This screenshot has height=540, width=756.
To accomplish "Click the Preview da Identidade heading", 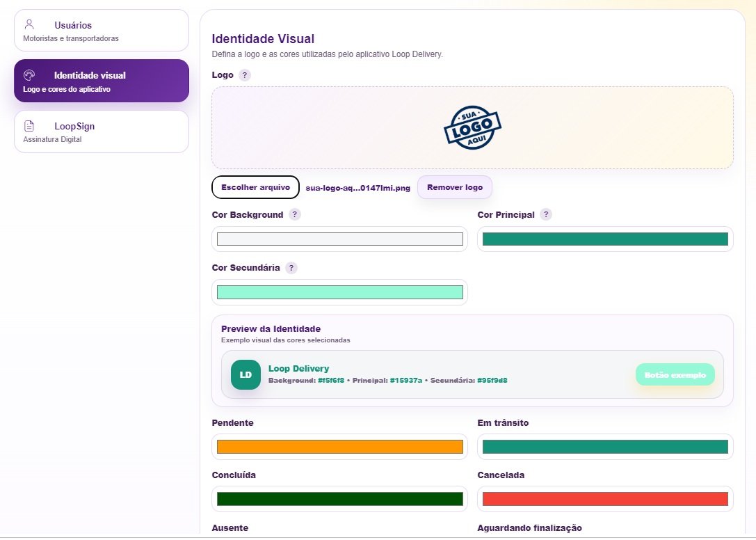I will point(271,328).
